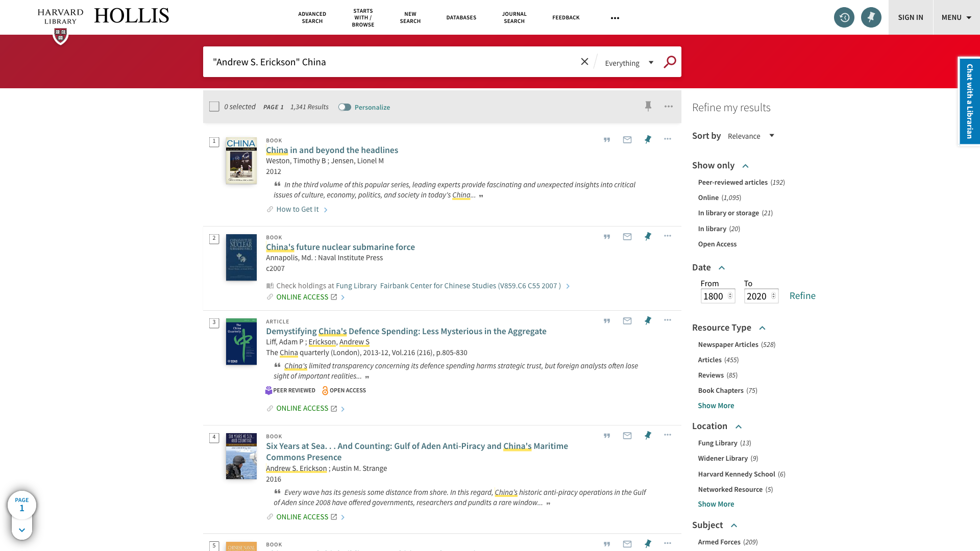980x551 pixels.
Task: Show More under Resource Type
Action: coord(716,406)
